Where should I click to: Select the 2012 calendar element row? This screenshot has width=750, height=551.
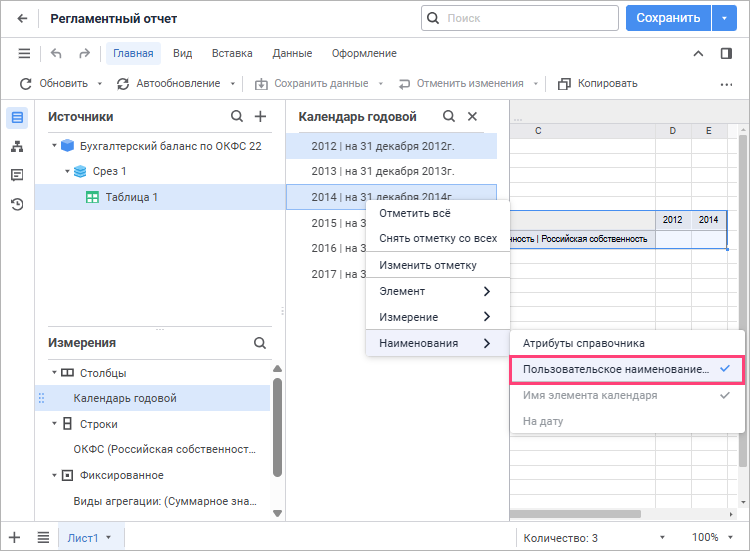tap(391, 146)
